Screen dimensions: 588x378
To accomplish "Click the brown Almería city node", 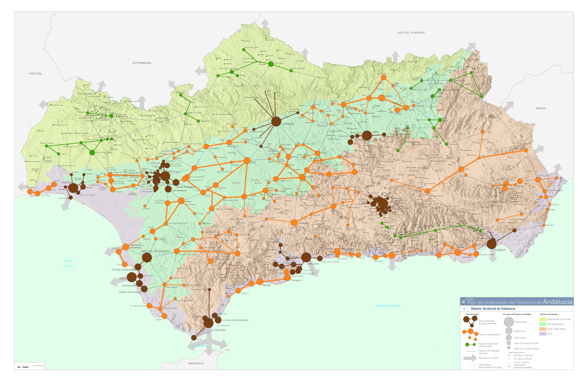I will [491, 244].
